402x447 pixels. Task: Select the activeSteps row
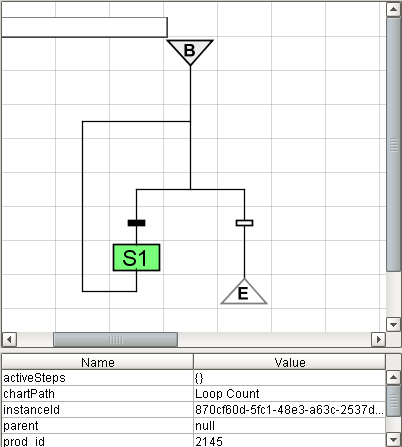[x=194, y=378]
